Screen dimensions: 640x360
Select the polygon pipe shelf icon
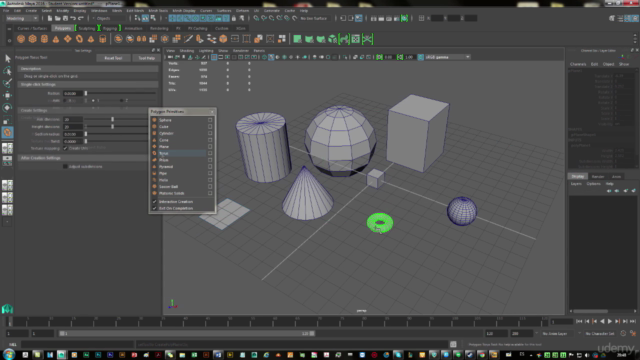click(102, 39)
